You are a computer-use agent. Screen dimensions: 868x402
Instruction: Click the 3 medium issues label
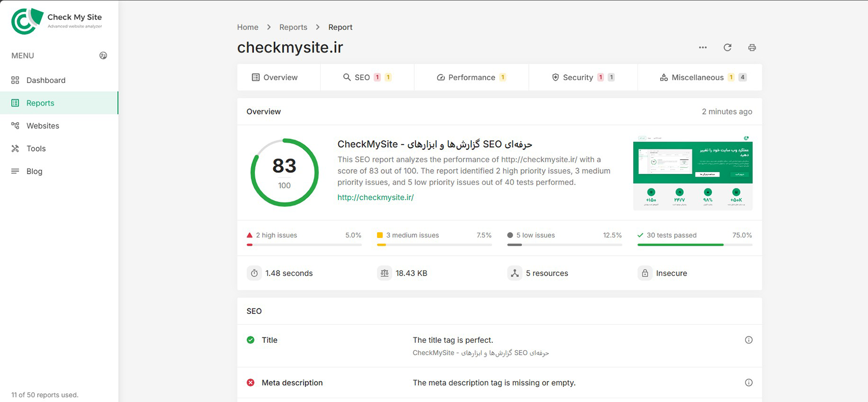(x=412, y=235)
